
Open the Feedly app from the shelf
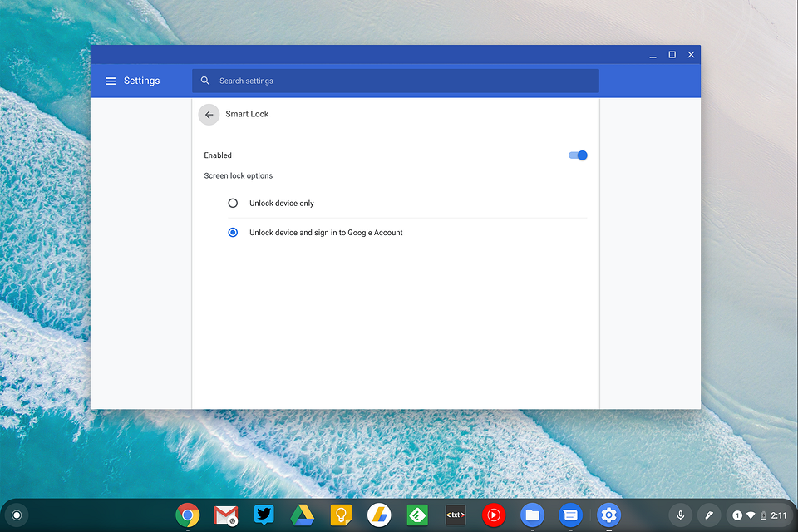tap(417, 515)
